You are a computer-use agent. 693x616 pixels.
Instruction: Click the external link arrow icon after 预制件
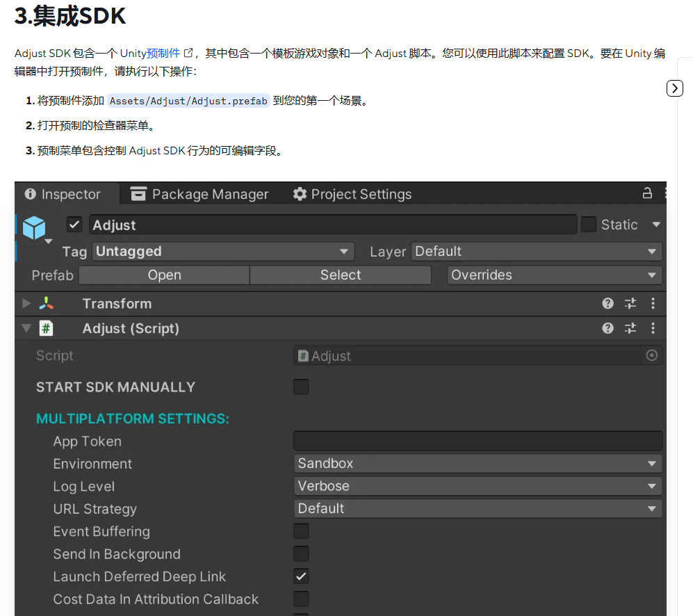pos(188,53)
